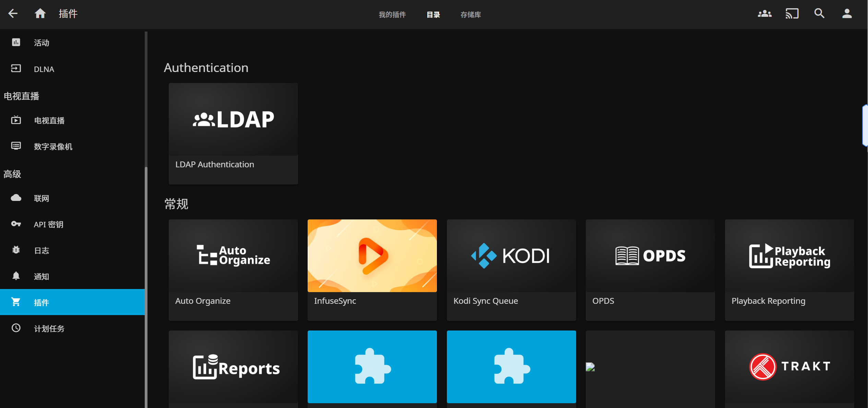Open 计划任务 sidebar item
868x408 pixels.
pyautogui.click(x=72, y=328)
